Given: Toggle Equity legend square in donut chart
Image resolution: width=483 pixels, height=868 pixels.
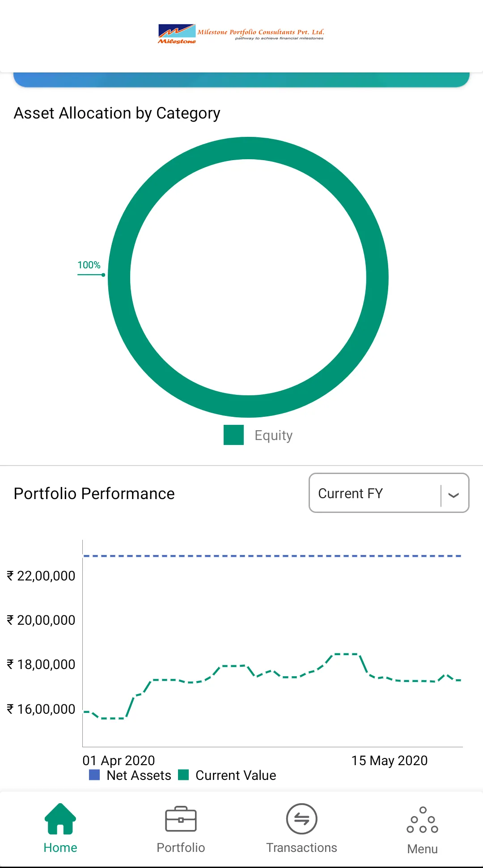Looking at the screenshot, I should 233,435.
